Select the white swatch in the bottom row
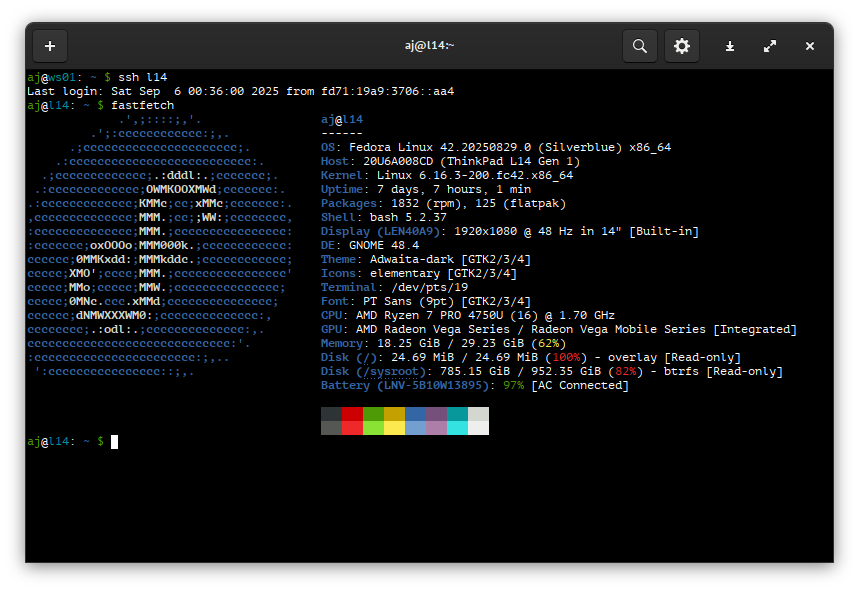 click(x=478, y=428)
